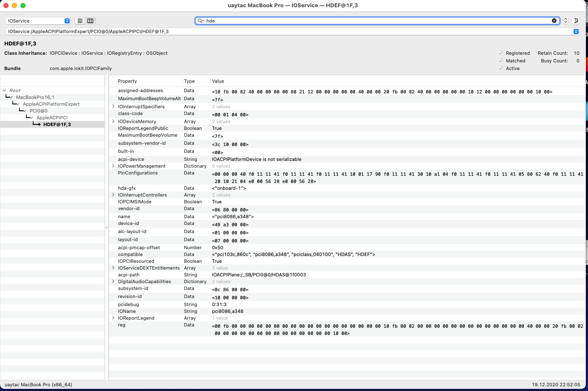Select AppleACPIPlatformExpert in the tree
This screenshot has height=391, width=588.
[x=51, y=104]
